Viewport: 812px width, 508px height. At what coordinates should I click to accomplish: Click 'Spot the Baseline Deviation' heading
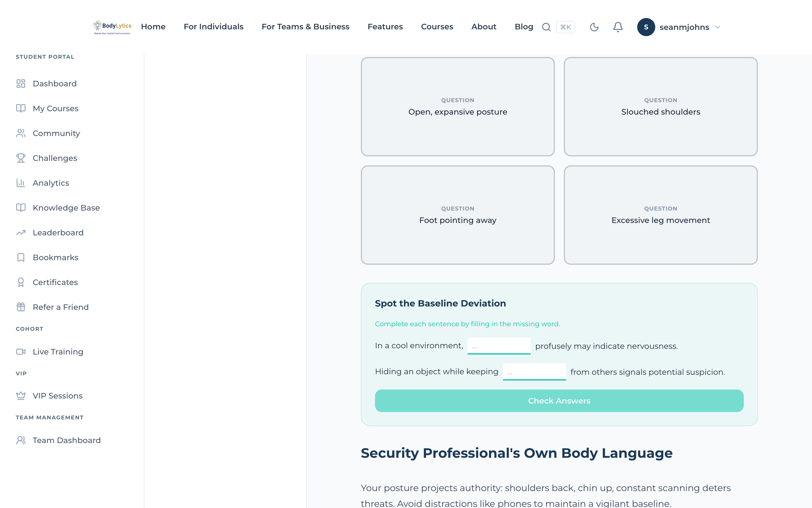(440, 303)
